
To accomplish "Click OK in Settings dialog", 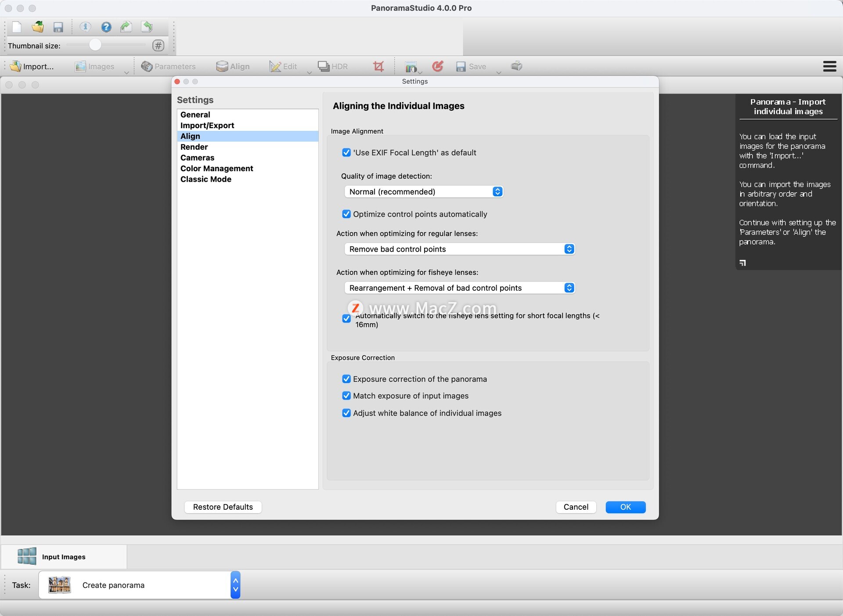I will 625,507.
